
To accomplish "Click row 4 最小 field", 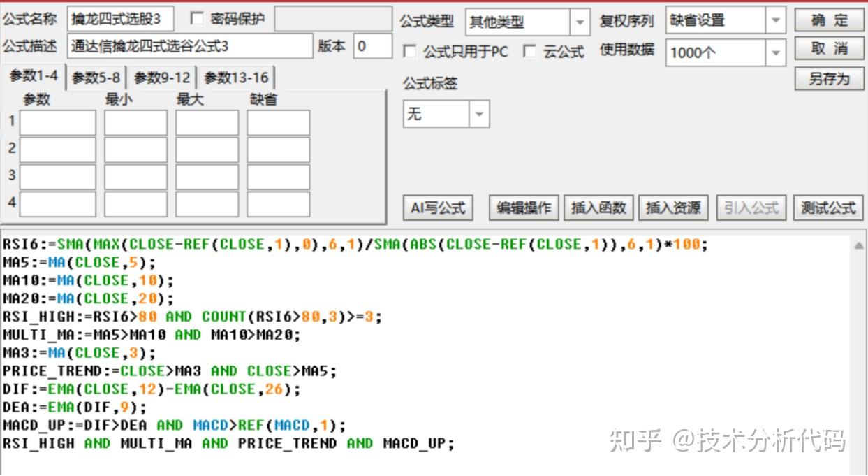I will point(135,205).
